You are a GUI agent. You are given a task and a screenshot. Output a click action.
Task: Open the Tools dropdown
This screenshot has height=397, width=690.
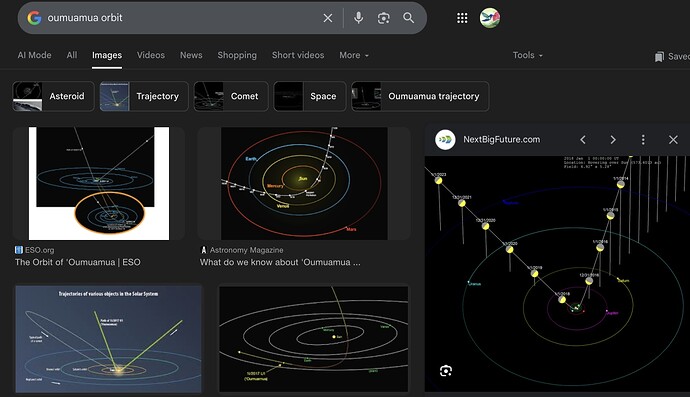tap(528, 55)
